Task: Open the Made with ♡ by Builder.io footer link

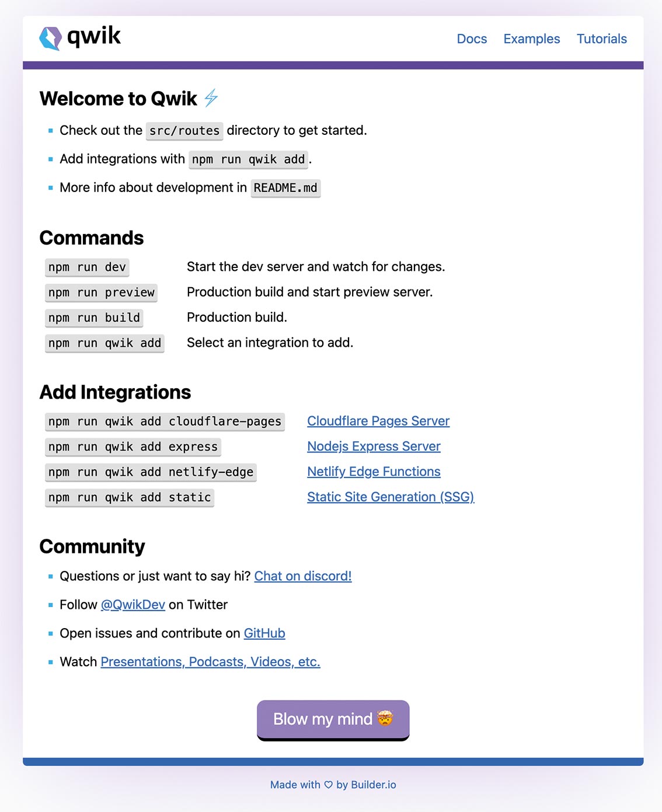Action: click(x=333, y=785)
